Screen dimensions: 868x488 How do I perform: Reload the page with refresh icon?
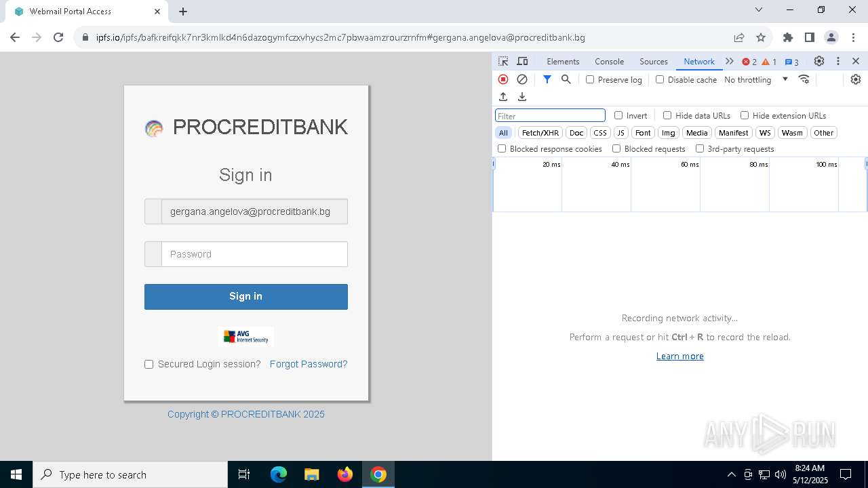58,37
